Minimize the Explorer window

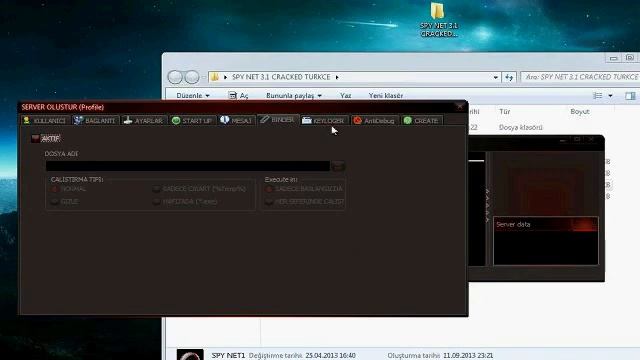pyautogui.click(x=613, y=58)
